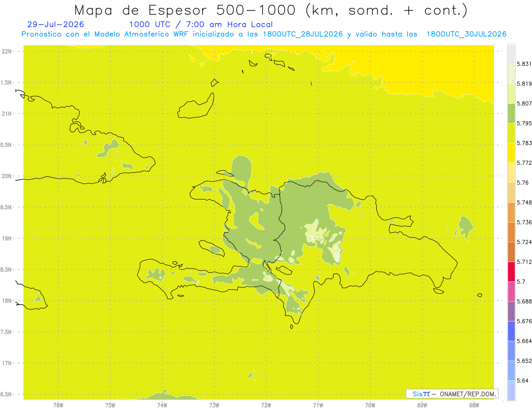Click the legend value 5.688

[x=524, y=301]
